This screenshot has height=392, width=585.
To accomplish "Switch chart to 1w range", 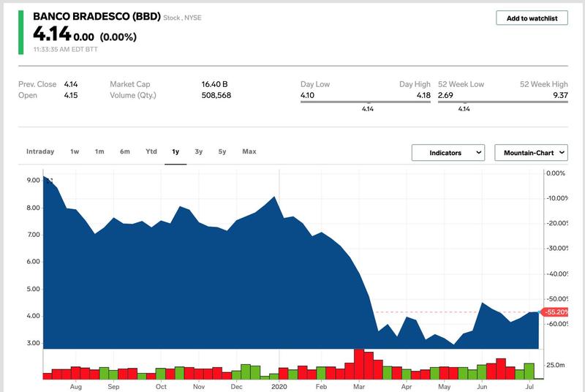I will point(75,151).
